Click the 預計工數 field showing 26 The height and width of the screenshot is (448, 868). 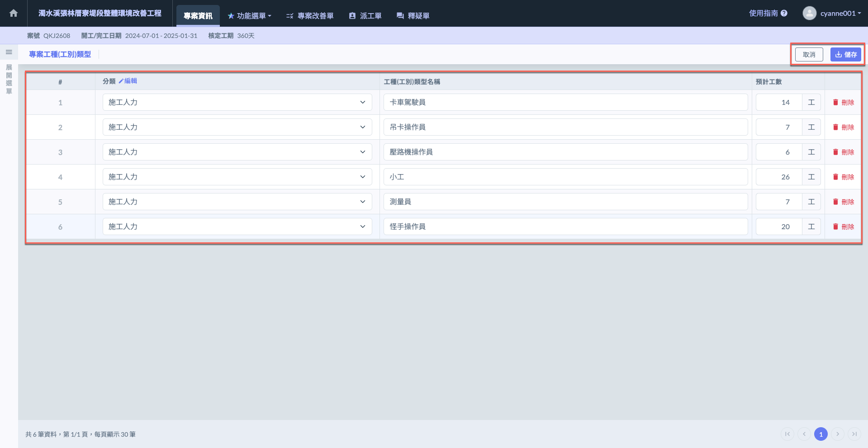pos(778,177)
